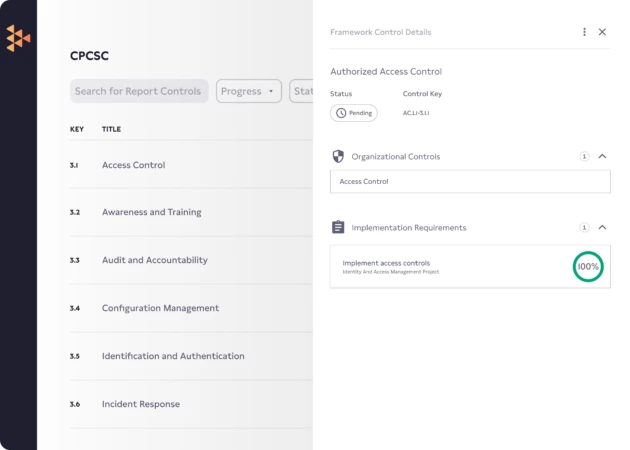The image size is (630, 450).
Task: Click the Pending status badge
Action: click(x=354, y=113)
